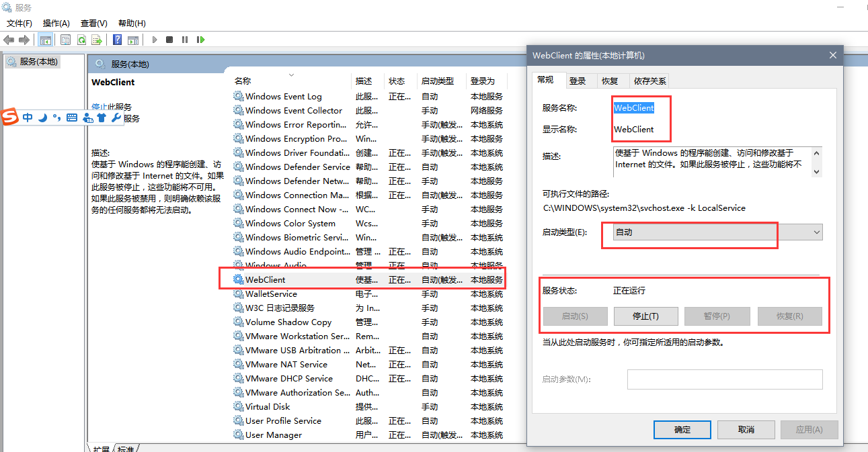Open the Export List toolbar icon
This screenshot has height=452, width=868.
(x=97, y=39)
